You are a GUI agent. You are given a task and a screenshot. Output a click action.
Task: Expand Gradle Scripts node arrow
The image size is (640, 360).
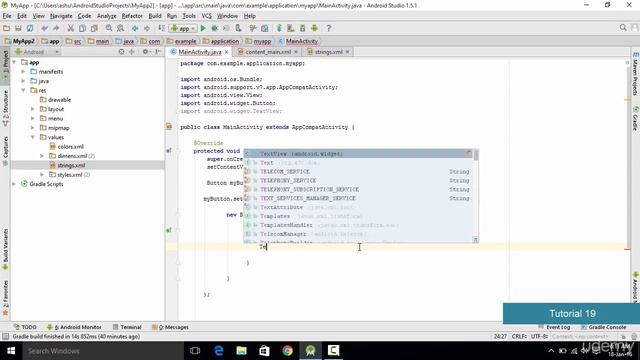tap(14, 184)
